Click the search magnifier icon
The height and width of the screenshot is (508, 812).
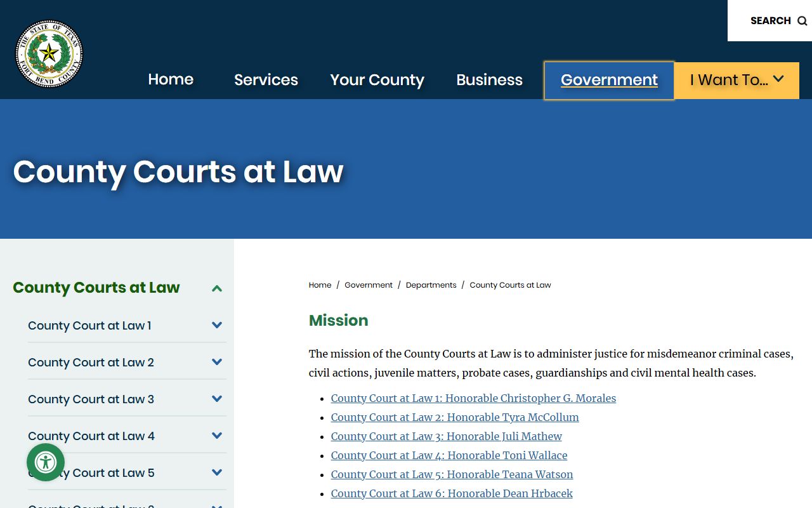802,21
